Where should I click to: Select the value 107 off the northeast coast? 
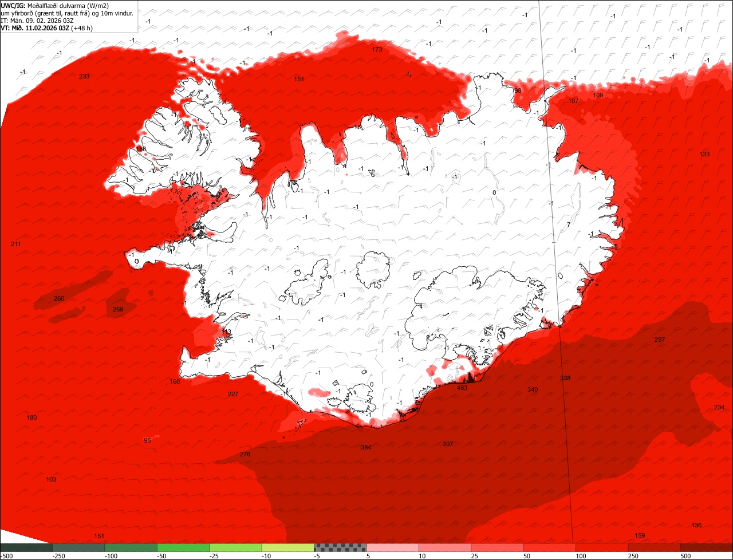573,101
